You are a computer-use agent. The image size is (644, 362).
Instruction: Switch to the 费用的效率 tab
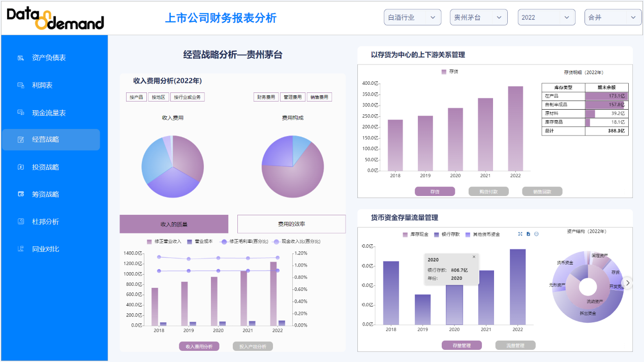[x=291, y=224]
